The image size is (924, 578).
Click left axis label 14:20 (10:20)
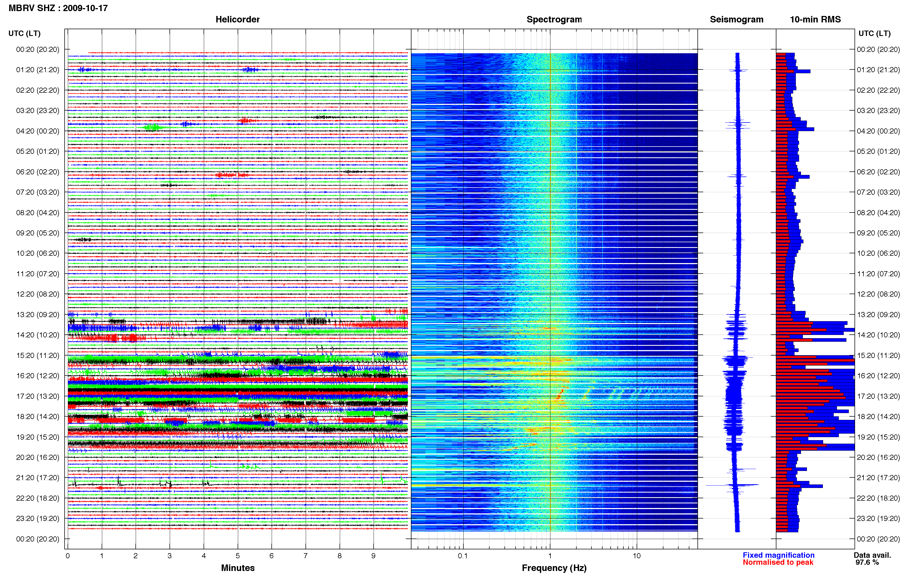tap(38, 335)
